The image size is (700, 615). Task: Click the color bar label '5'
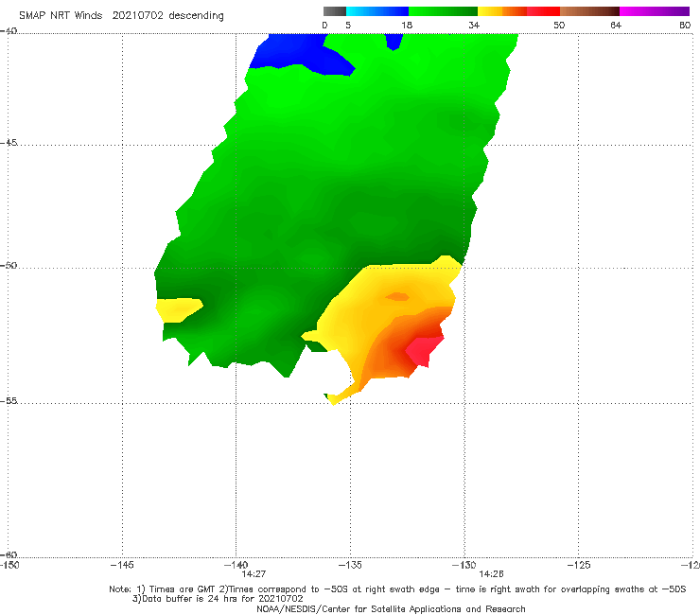tap(348, 25)
